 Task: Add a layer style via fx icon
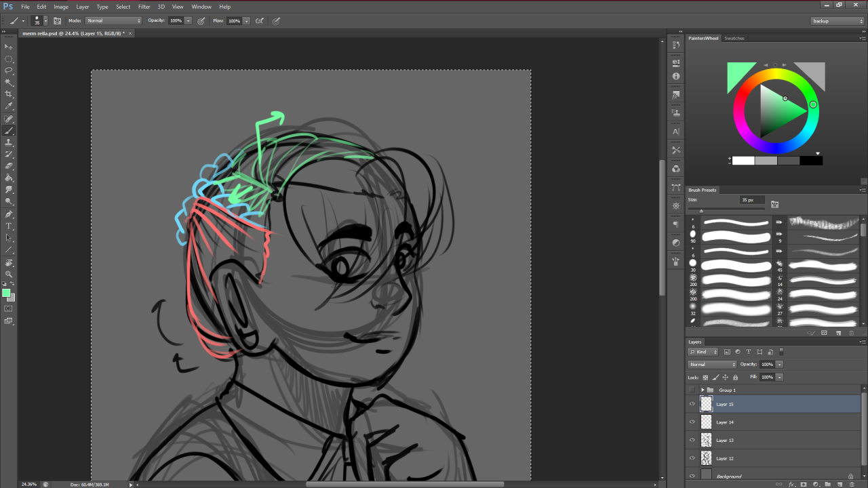click(791, 485)
